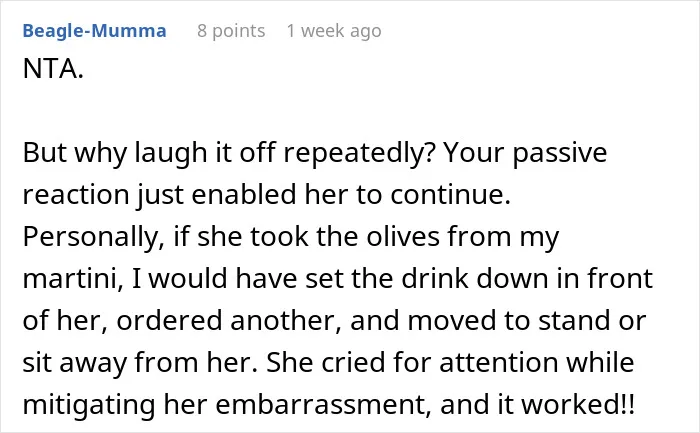The image size is (700, 433).
Task: Click the word olives in the comment
Action: pos(403,236)
